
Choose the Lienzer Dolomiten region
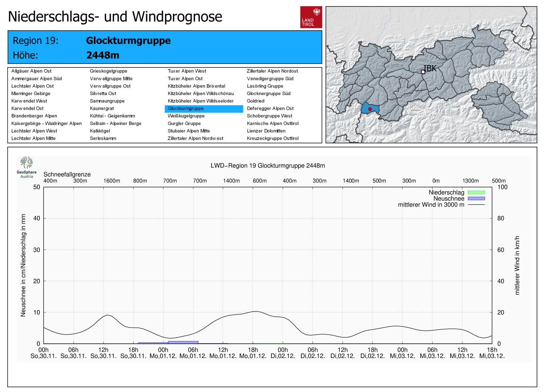(x=266, y=131)
